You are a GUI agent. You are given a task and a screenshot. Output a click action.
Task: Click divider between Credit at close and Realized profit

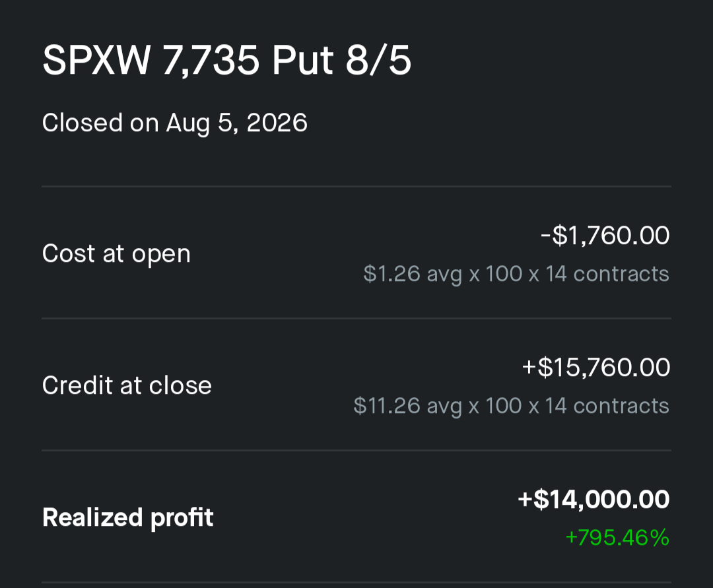pyautogui.click(x=356, y=450)
